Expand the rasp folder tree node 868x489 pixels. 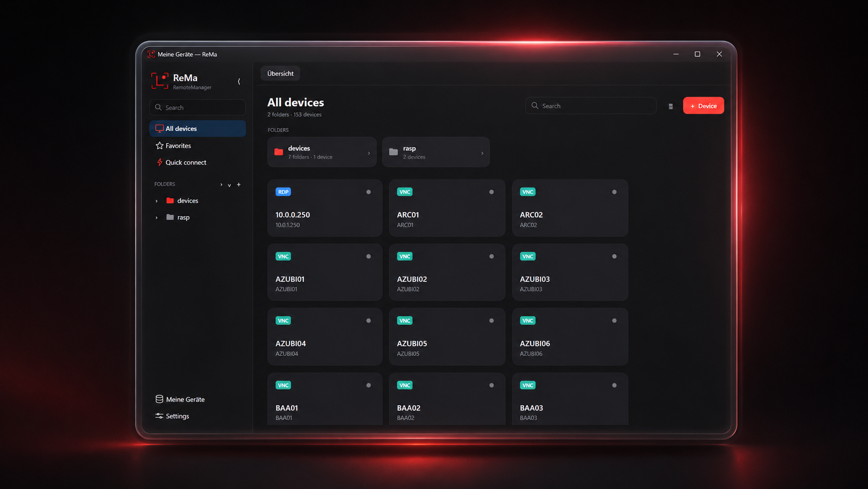tap(157, 218)
